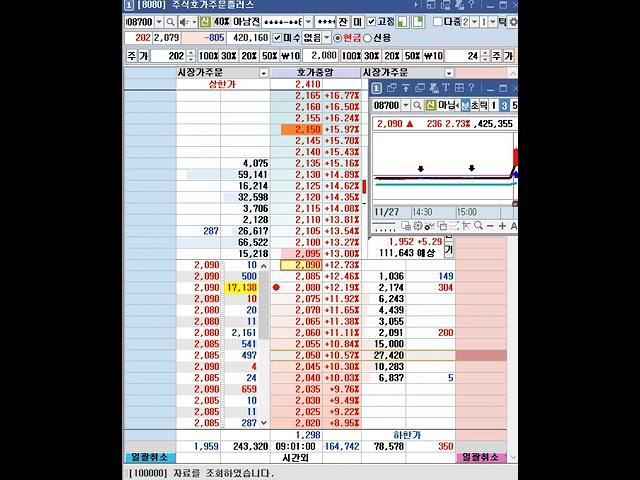Select the 초 tab in chart window
This screenshot has width=640, height=480.
coord(475,105)
